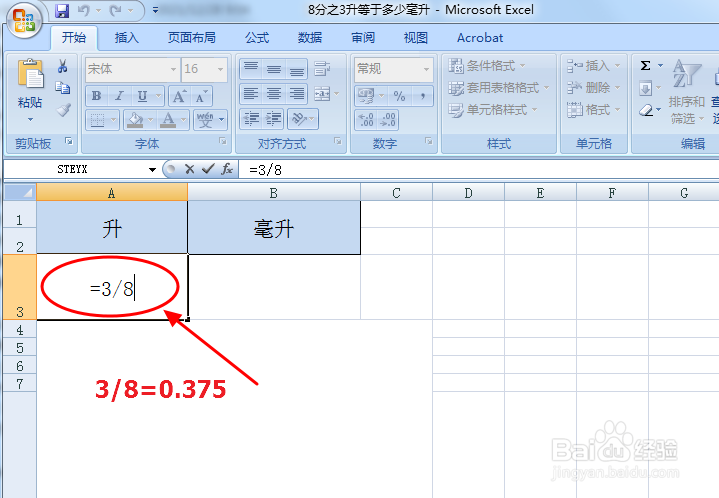This screenshot has width=719, height=498.
Task: Click the AutoSum sigma button
Action: [646, 66]
